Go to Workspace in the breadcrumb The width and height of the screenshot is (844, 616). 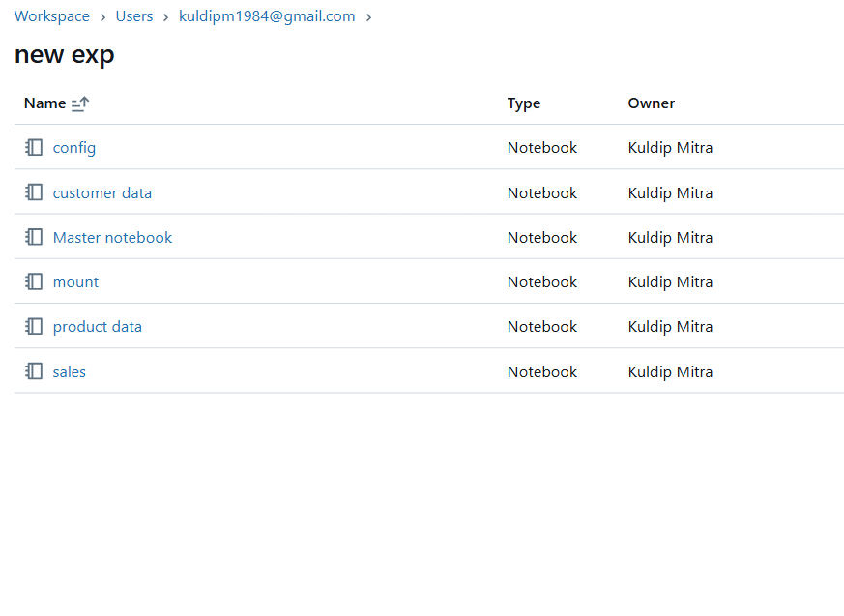tap(51, 16)
